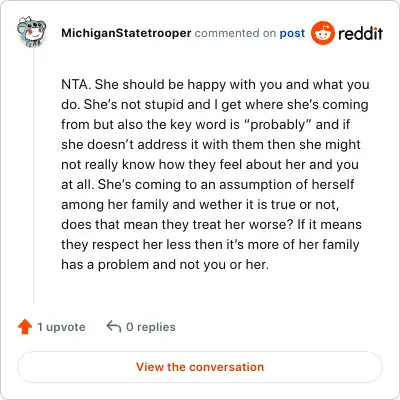Click the sentence "does that mean they treat"
This screenshot has width=400, height=400.
pos(178,224)
